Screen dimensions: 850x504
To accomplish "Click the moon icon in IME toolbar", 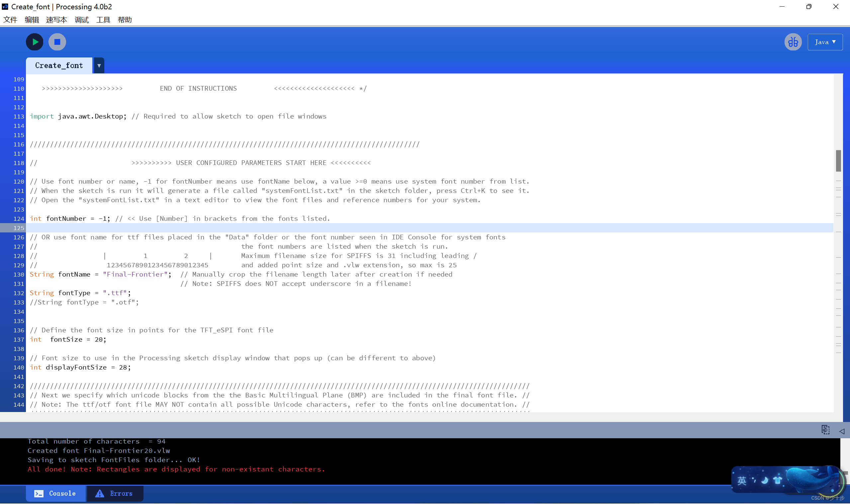I will 765,480.
